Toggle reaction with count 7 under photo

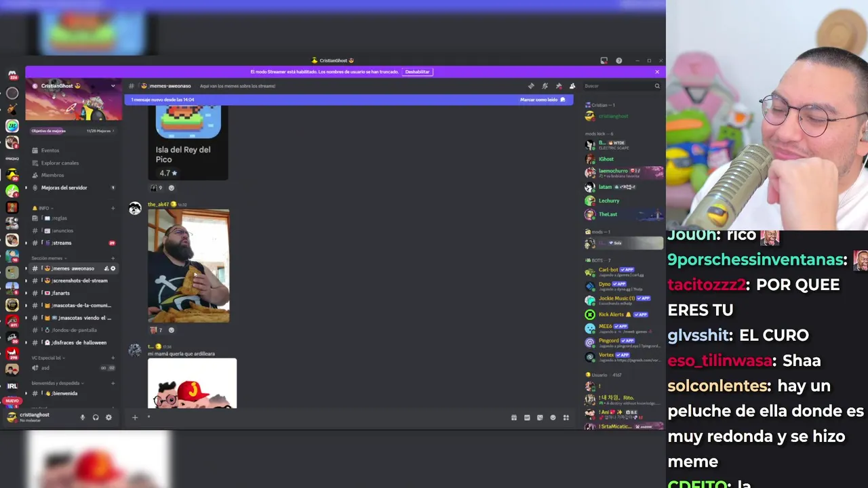tap(155, 330)
